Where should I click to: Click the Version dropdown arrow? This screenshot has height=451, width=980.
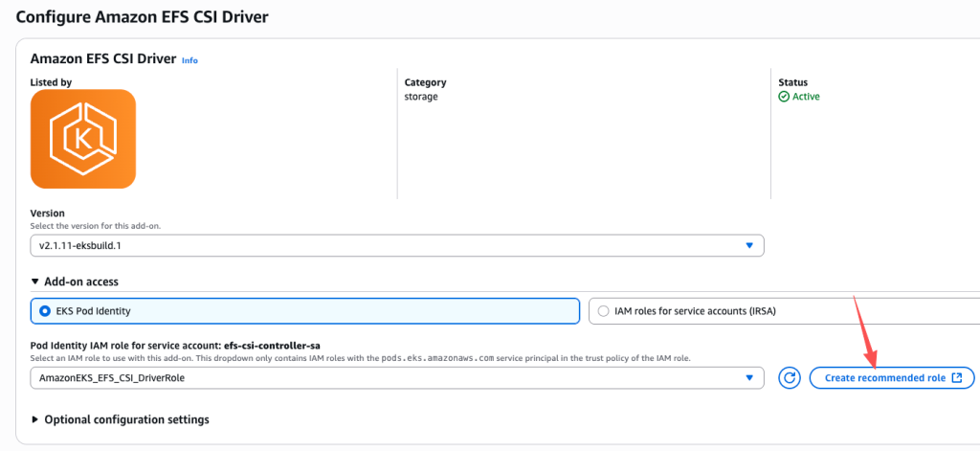749,246
